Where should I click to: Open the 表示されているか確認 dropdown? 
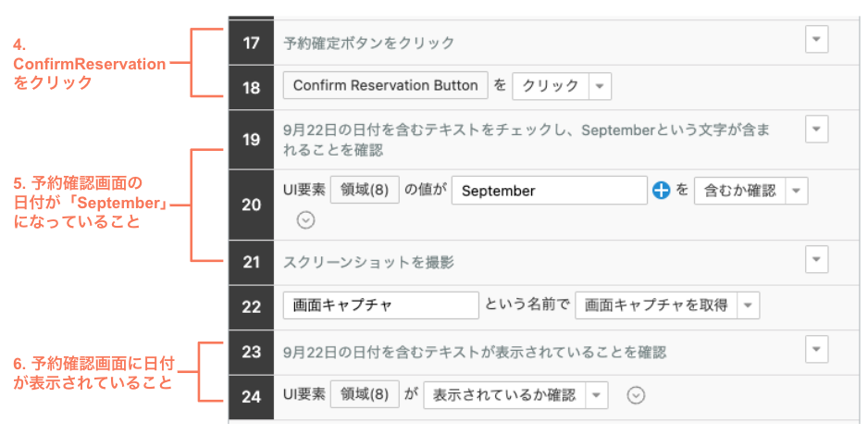(x=597, y=395)
